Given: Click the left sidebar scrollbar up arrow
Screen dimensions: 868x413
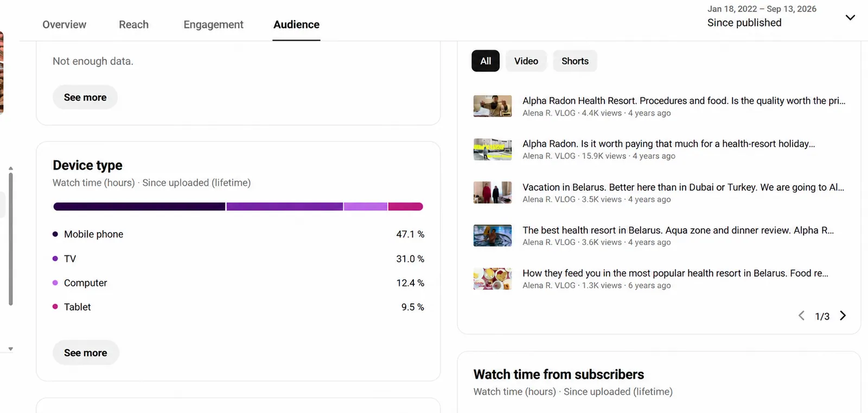Looking at the screenshot, I should pyautogui.click(x=10, y=169).
